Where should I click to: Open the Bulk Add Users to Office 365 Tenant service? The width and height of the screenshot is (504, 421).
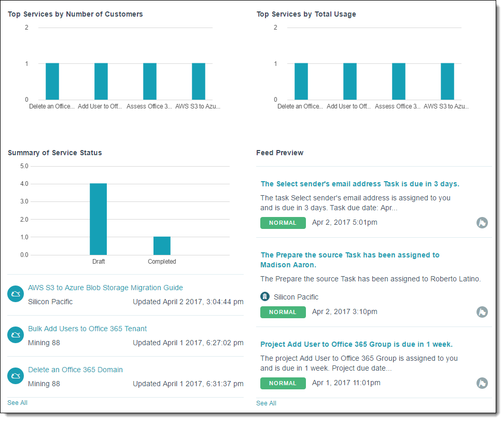tap(87, 329)
